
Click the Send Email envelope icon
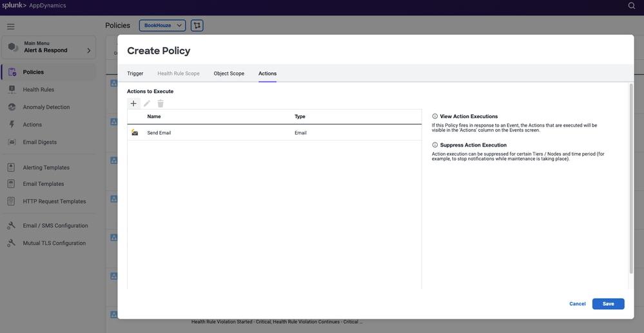coord(135,132)
